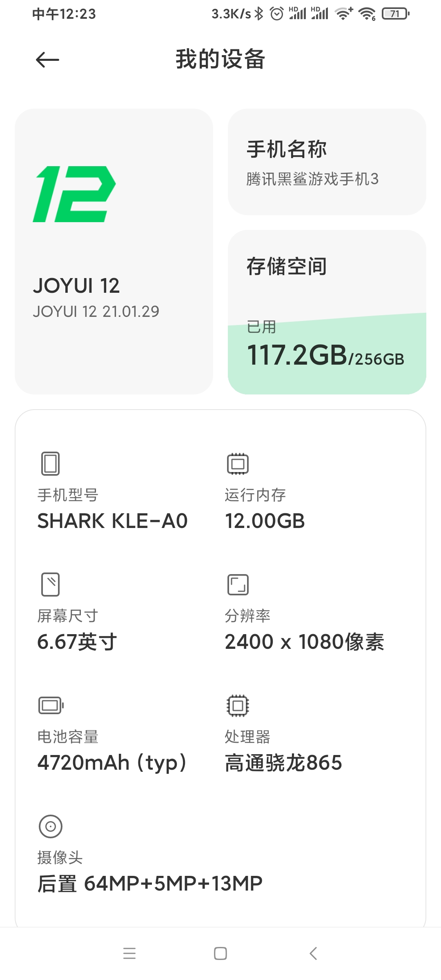Tap the camera lens icon
The image size is (441, 980).
click(x=51, y=826)
